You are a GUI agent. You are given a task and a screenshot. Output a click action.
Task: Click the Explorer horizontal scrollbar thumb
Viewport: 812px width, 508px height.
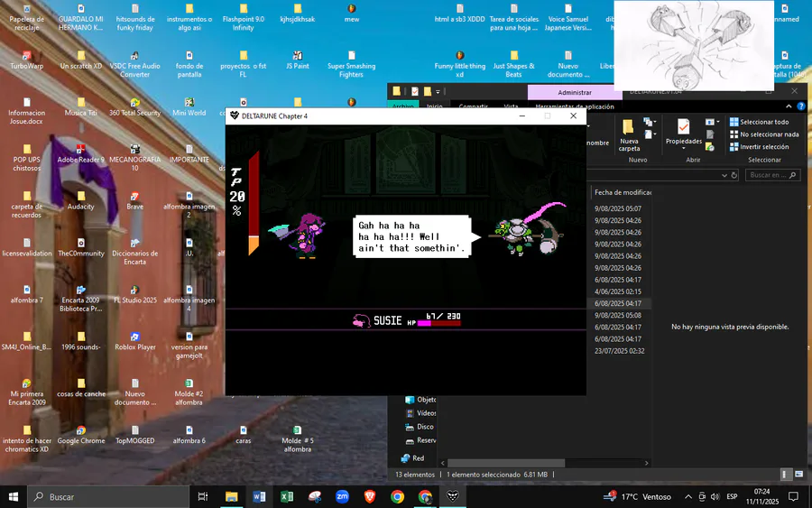click(506, 463)
